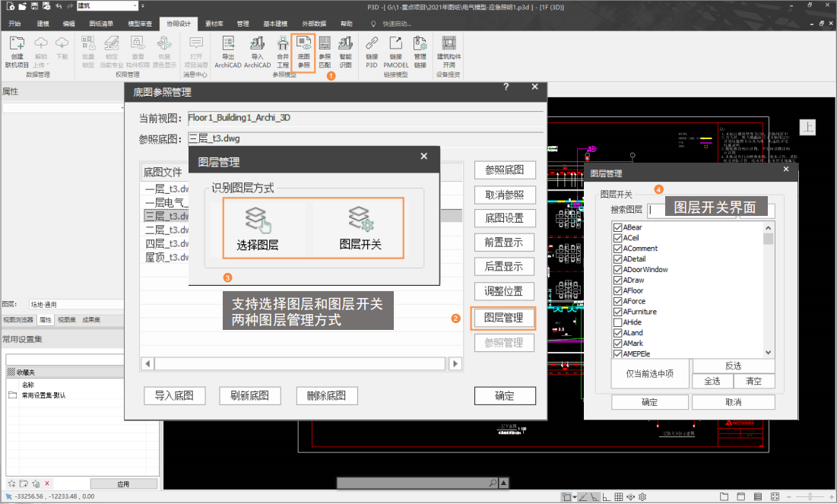Enable the AHide layer checkbox
Viewport: 837px width, 504px height.
click(617, 322)
